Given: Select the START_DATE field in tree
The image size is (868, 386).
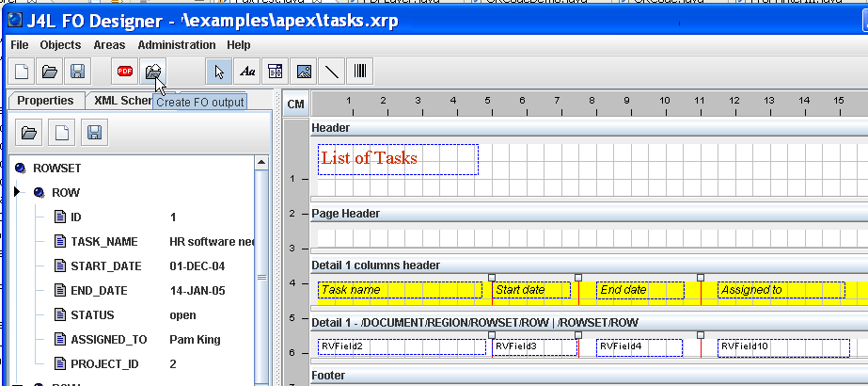Looking at the screenshot, I should [105, 265].
